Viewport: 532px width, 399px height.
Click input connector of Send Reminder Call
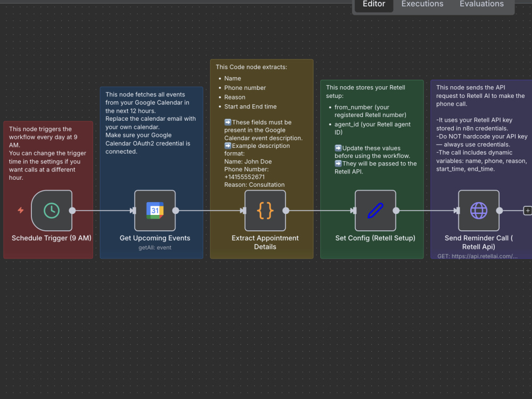tap(457, 211)
